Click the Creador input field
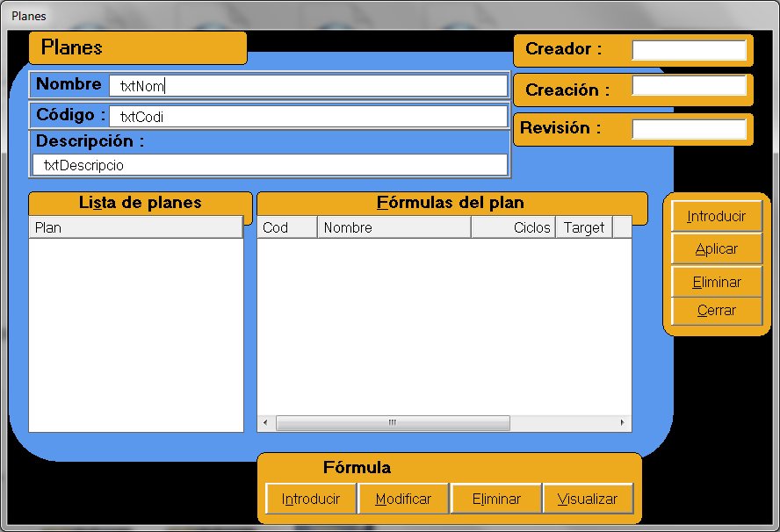Screen dimensions: 780x532 tap(689, 50)
